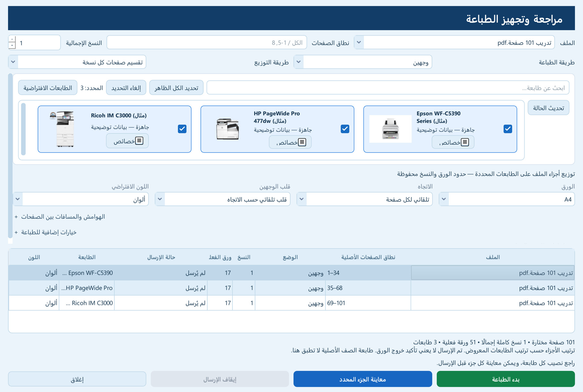Click the printer search field

(388, 87)
